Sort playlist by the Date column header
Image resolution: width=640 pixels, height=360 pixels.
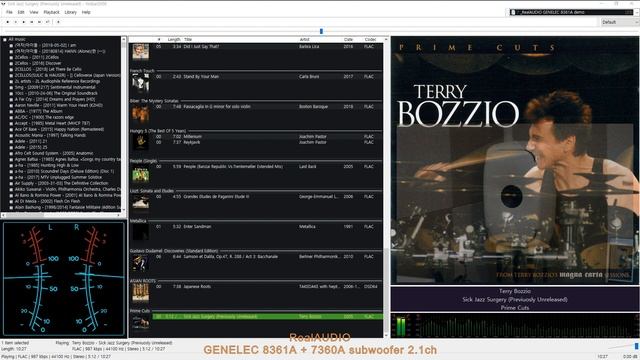(348, 40)
